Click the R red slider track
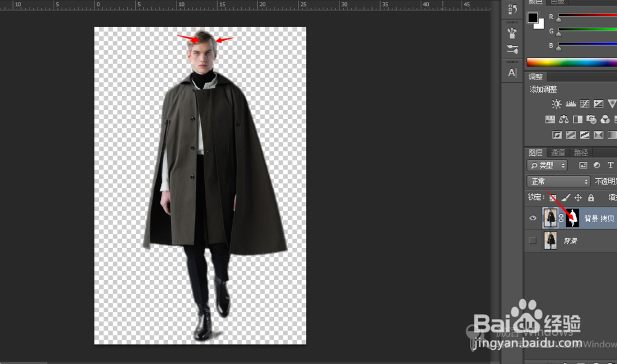The width and height of the screenshot is (617, 364). point(587,15)
